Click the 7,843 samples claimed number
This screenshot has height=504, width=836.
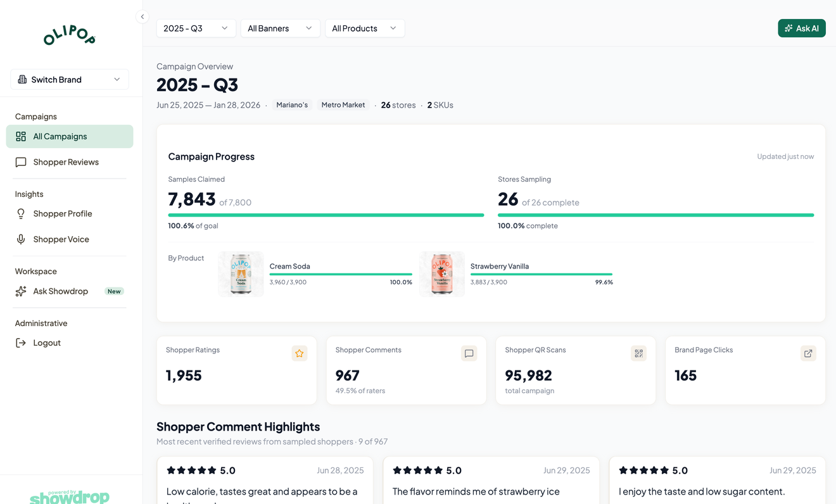click(x=192, y=199)
